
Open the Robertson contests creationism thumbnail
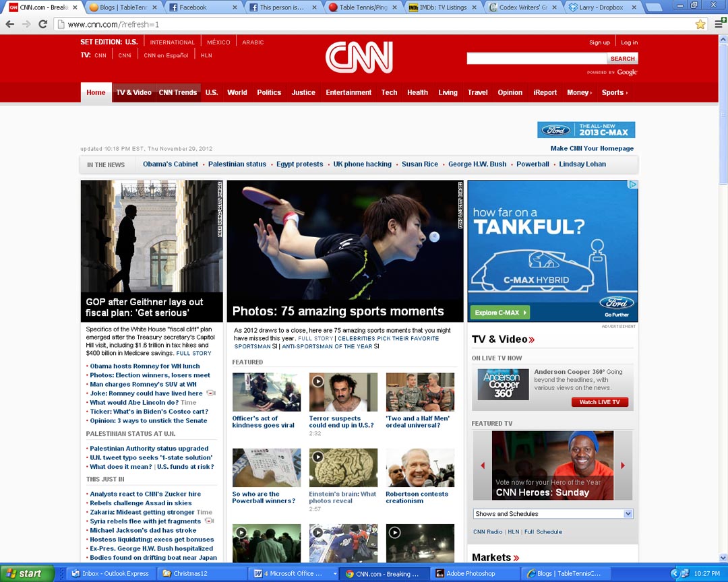[x=420, y=468]
